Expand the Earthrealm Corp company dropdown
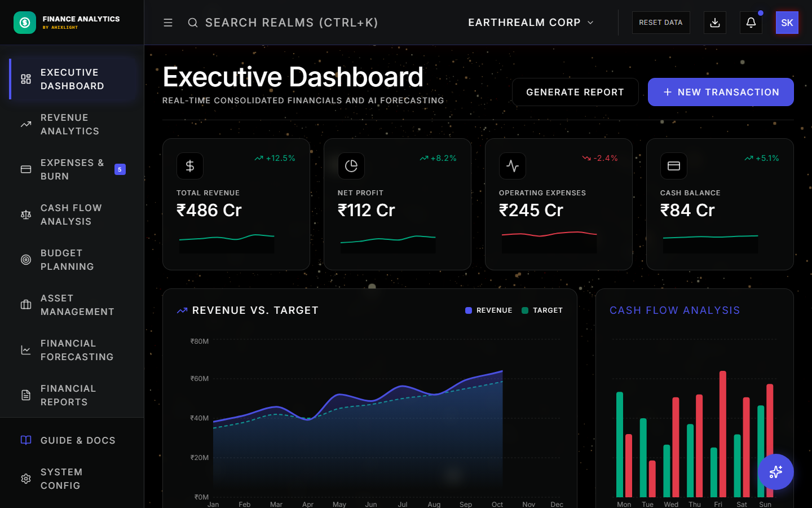 coord(531,23)
